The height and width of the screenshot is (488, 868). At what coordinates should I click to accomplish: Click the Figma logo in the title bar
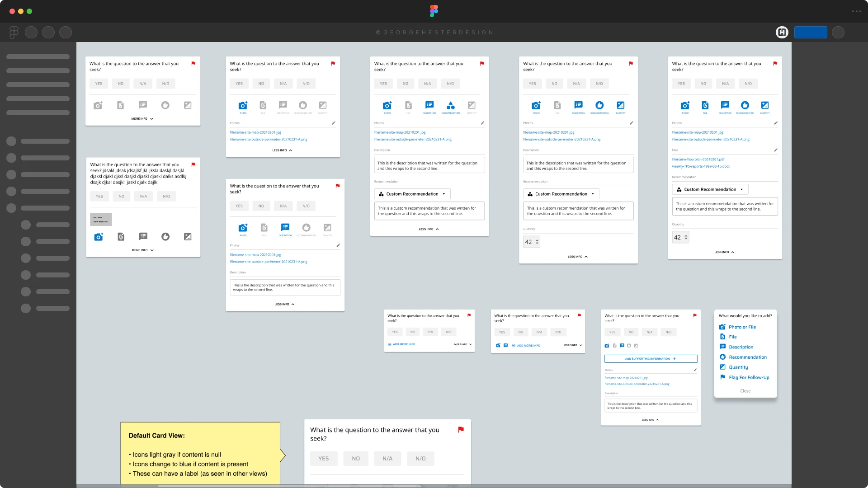(434, 11)
